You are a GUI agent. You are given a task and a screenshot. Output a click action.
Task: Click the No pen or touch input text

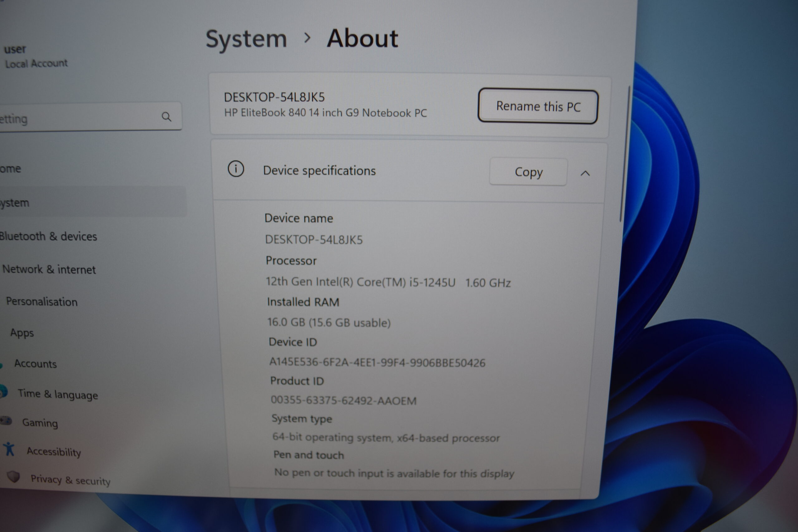[394, 473]
